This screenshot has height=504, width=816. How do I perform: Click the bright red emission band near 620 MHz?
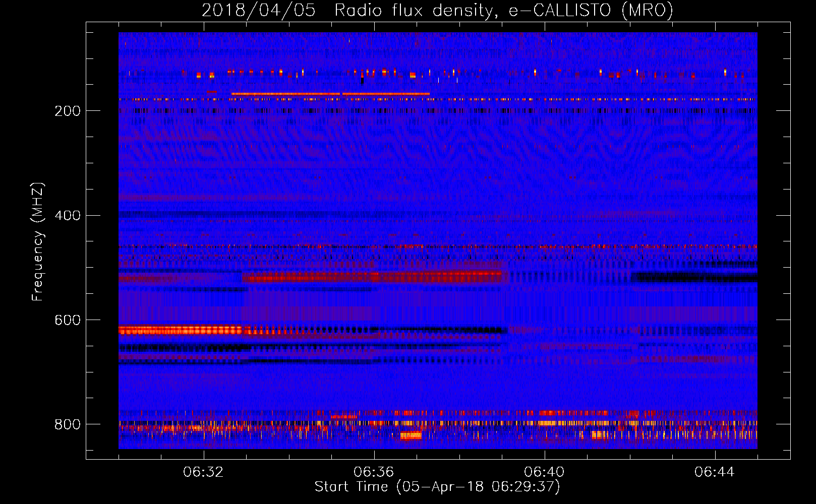(181, 330)
